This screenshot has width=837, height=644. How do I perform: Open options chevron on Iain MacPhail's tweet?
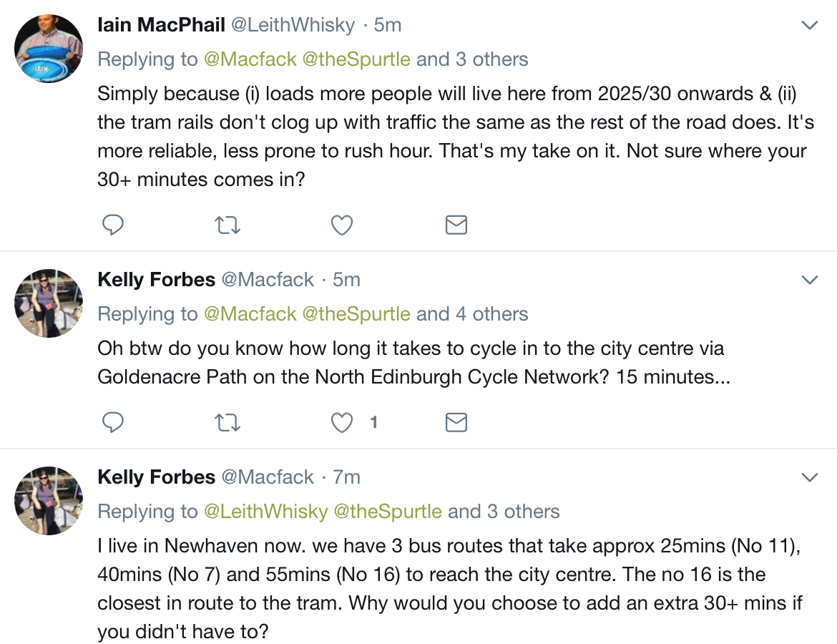pos(810,25)
